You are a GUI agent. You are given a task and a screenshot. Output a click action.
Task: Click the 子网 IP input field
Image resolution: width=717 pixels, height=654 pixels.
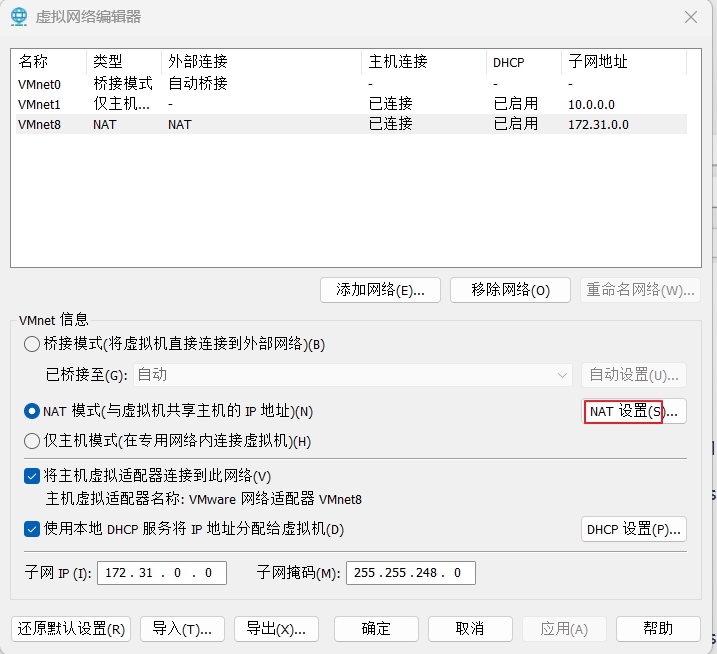(162, 573)
